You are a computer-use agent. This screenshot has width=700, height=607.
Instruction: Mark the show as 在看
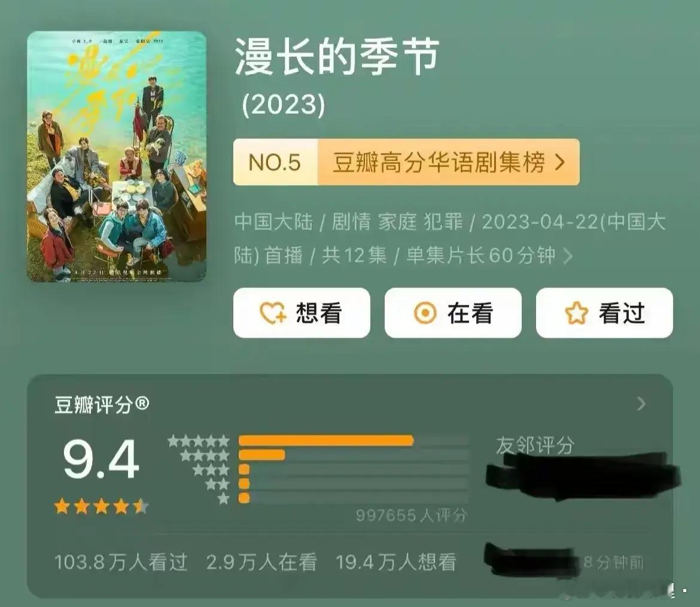(453, 312)
